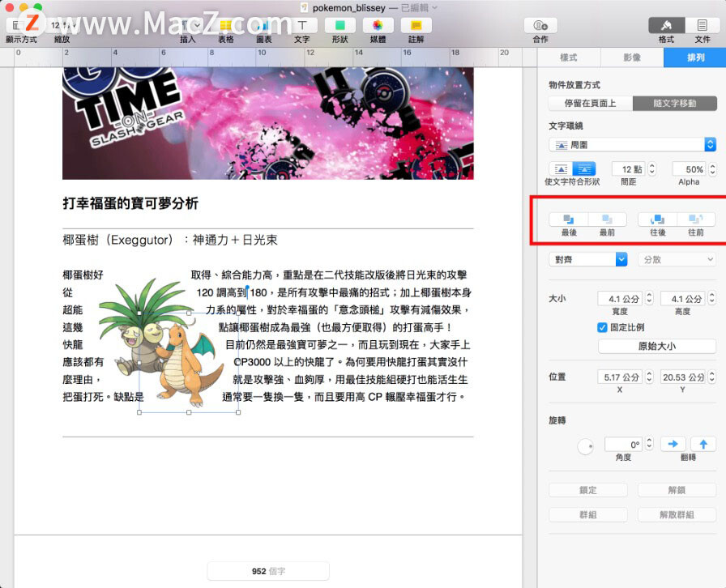Switch to the 樣式 tab
Screen dimensions: 726x588
[569, 58]
